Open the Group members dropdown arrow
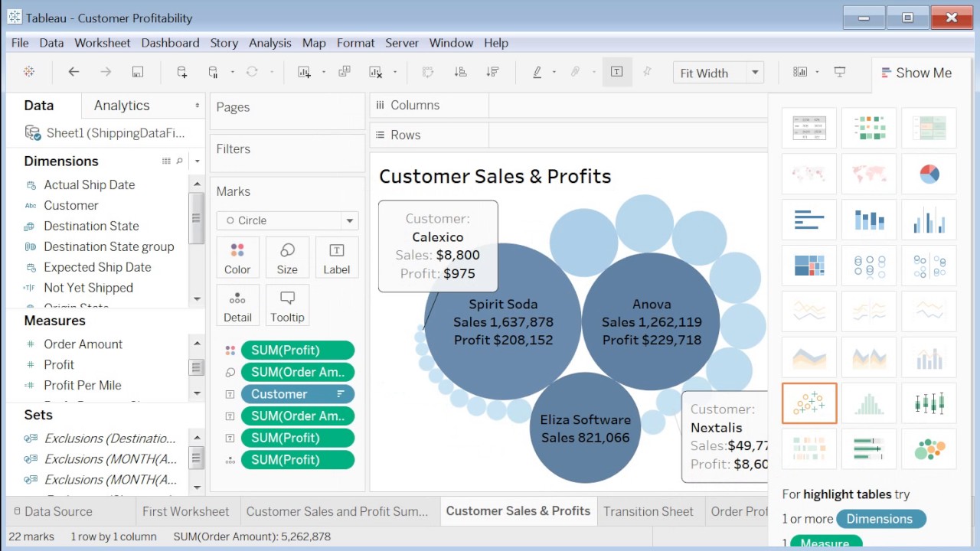 [594, 72]
